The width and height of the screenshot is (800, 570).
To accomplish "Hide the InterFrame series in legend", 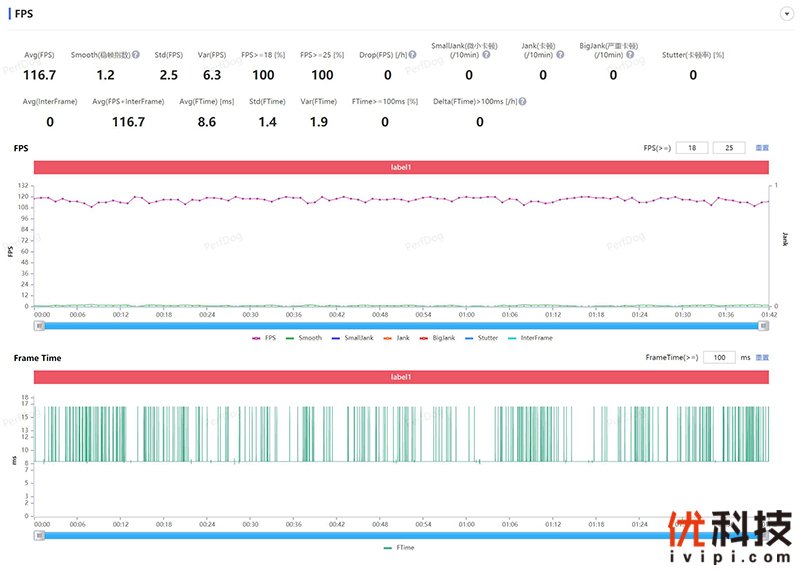I will click(x=530, y=338).
